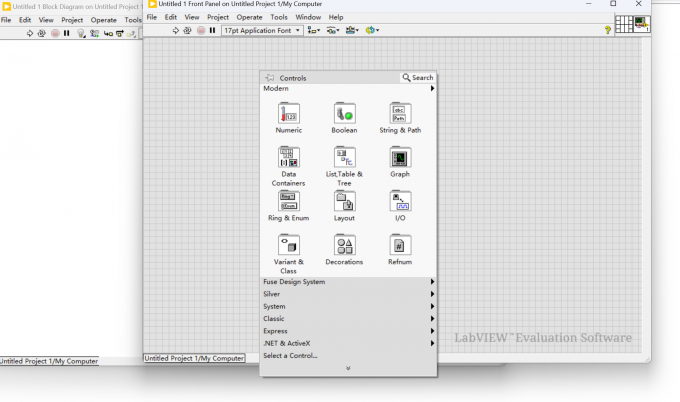Click Run arrow in Front Panel toolbar
Image resolution: width=680 pixels, height=402 pixels.
[176, 30]
